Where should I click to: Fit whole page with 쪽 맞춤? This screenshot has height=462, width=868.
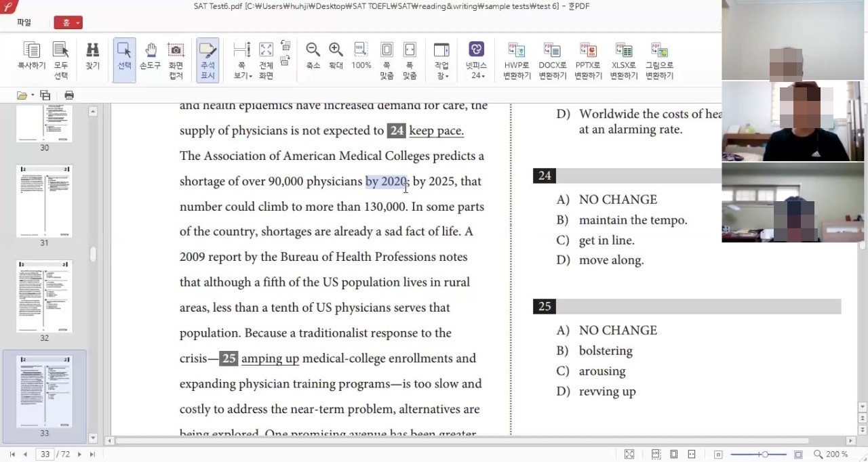[387, 60]
